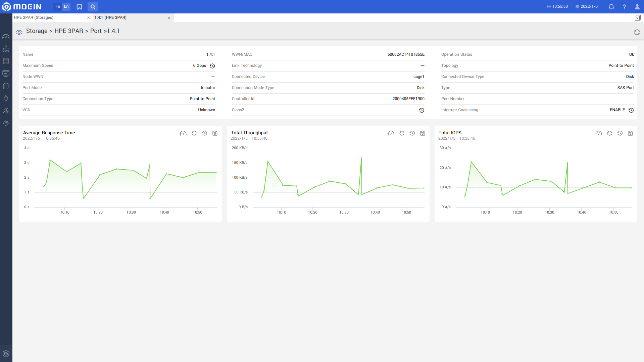Open the notifications bell in top bar
The height and width of the screenshot is (362, 644).
tap(611, 7)
